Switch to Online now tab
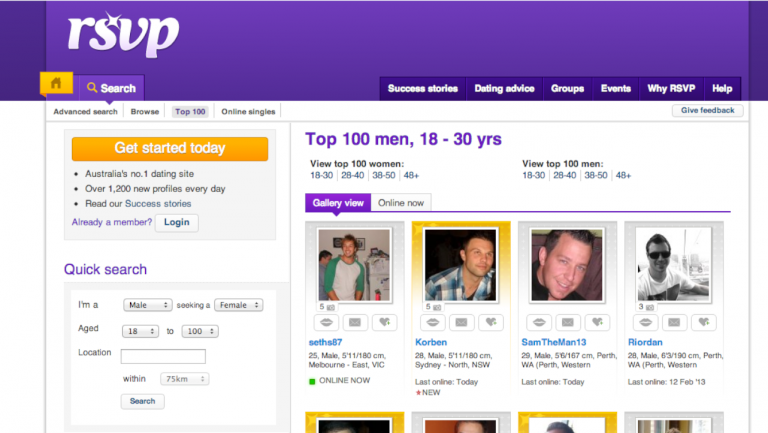768x433 pixels. [x=401, y=203]
